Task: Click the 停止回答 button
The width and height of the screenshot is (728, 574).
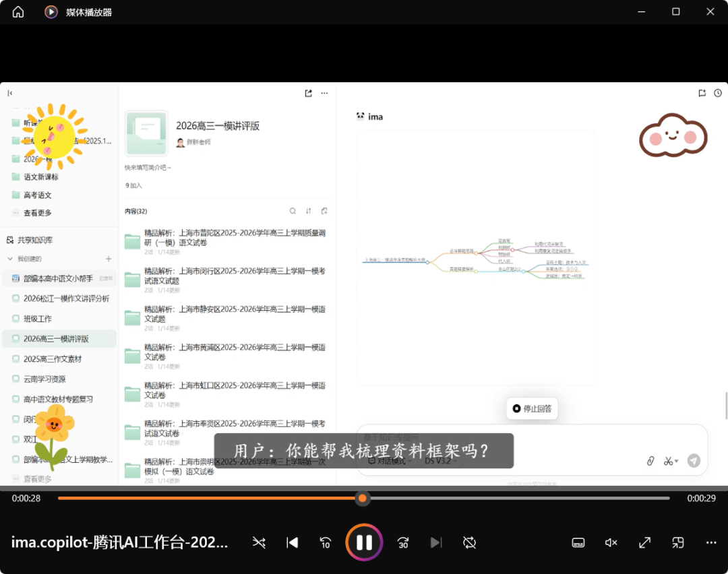Action: pos(532,409)
